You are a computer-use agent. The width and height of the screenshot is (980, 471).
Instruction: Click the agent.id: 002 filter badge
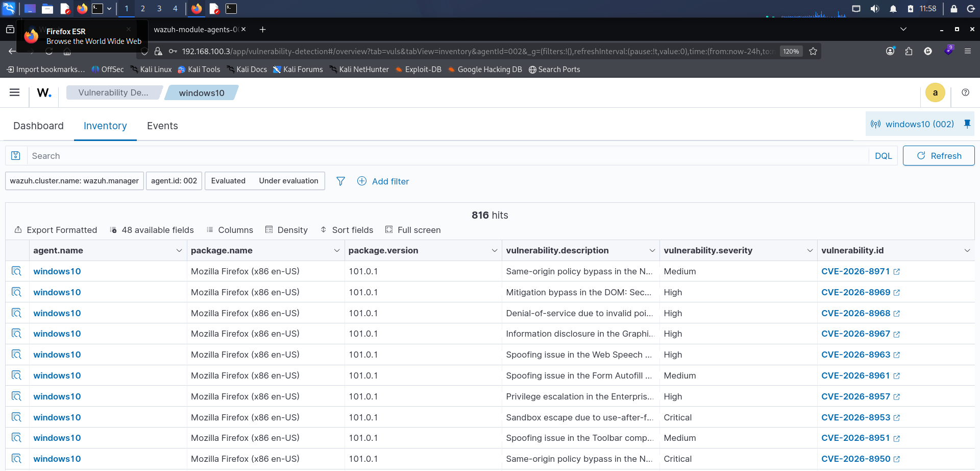[x=174, y=181]
